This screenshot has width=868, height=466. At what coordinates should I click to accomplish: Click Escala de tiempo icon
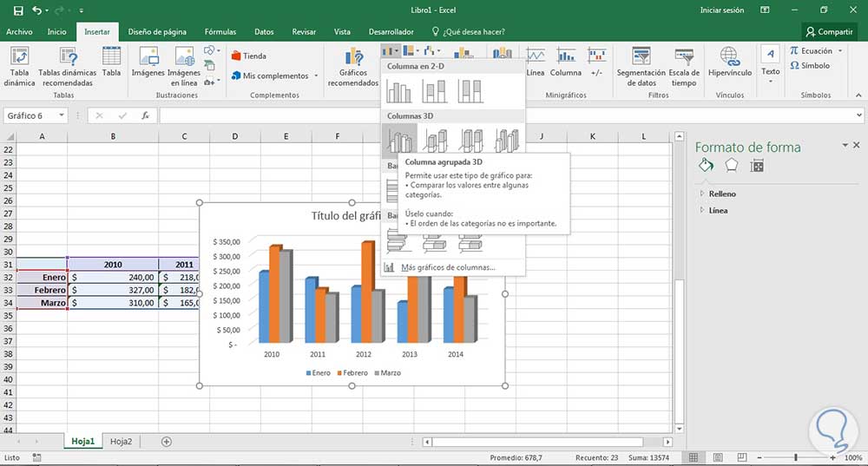point(684,67)
